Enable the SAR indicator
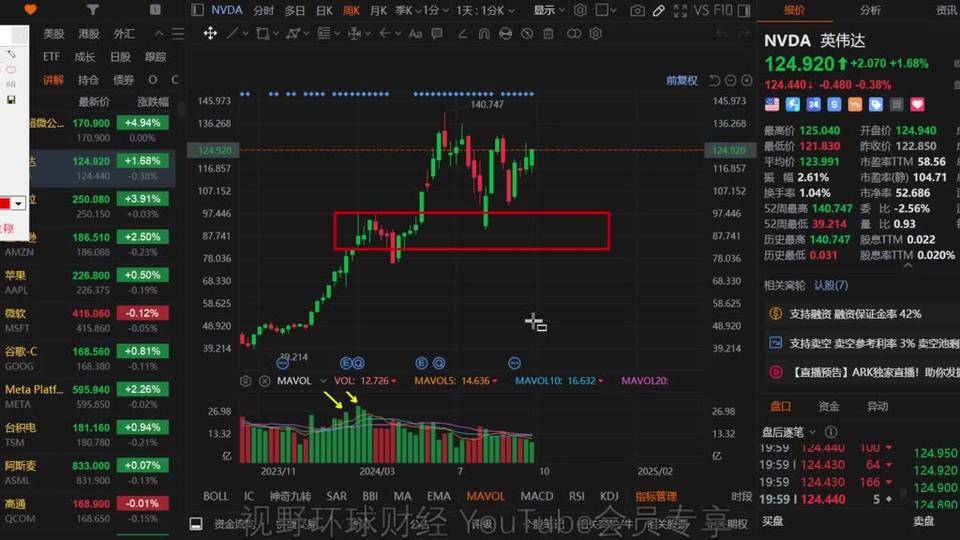This screenshot has height=540, width=960. pyautogui.click(x=336, y=496)
